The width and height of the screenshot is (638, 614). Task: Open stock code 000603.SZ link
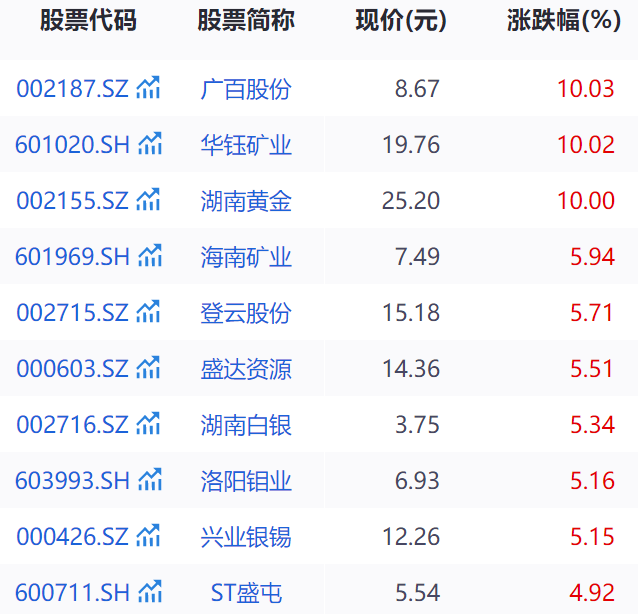(72, 368)
